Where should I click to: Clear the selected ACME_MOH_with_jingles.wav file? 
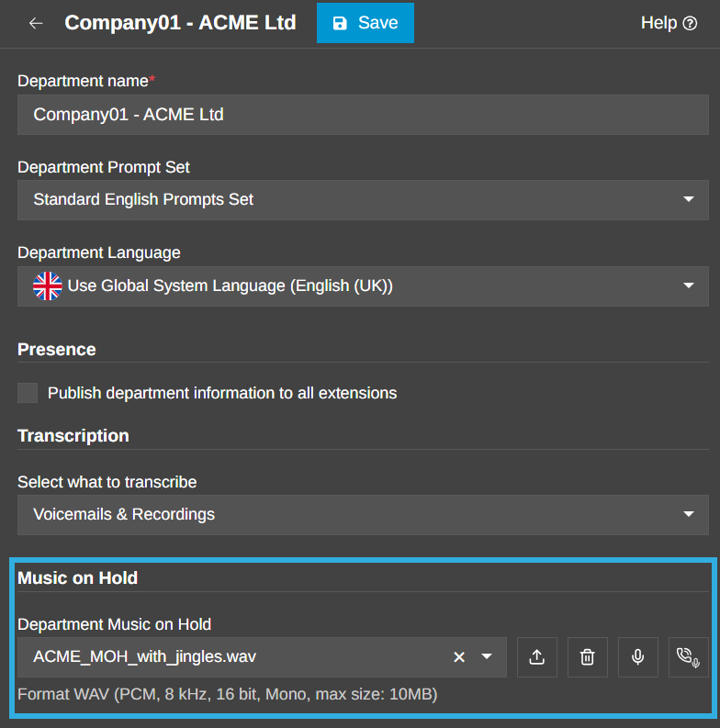tap(459, 657)
